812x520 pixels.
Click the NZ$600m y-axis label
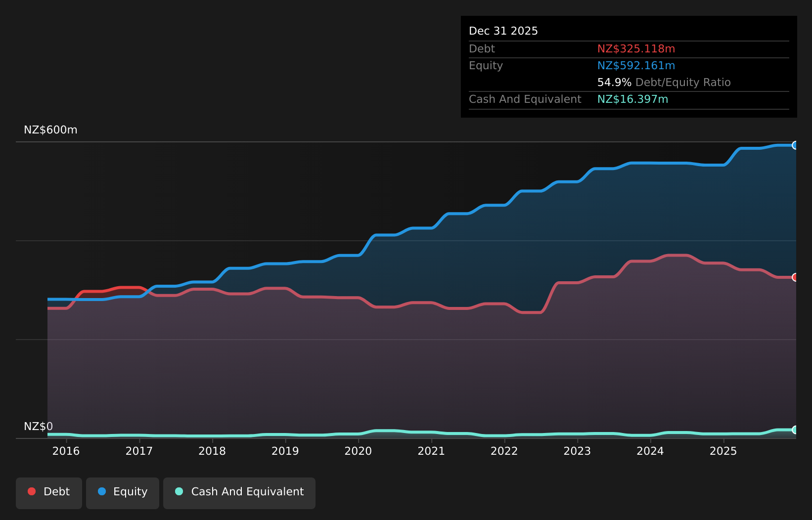click(x=50, y=130)
